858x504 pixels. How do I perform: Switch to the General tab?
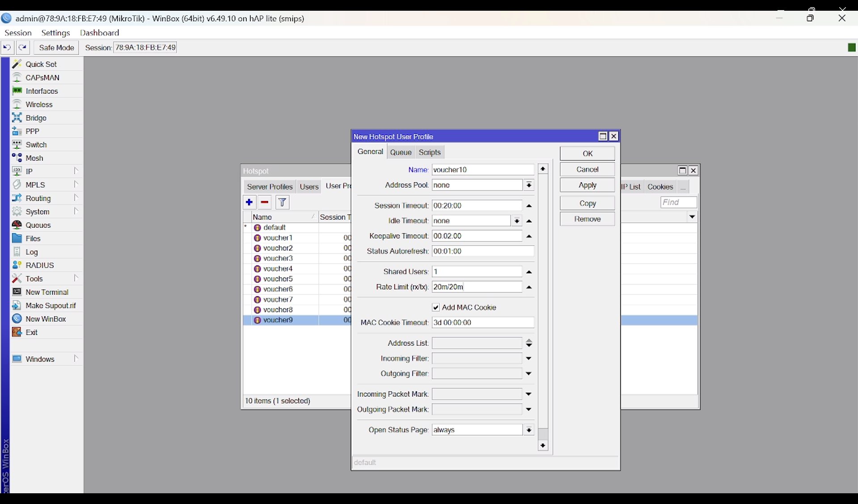pyautogui.click(x=370, y=152)
